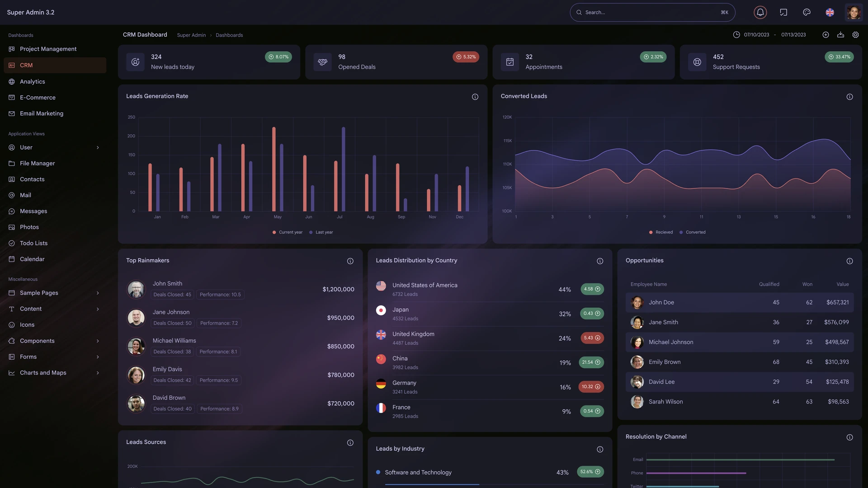
Task: Expand Sample Pages menu
Action: 55,293
